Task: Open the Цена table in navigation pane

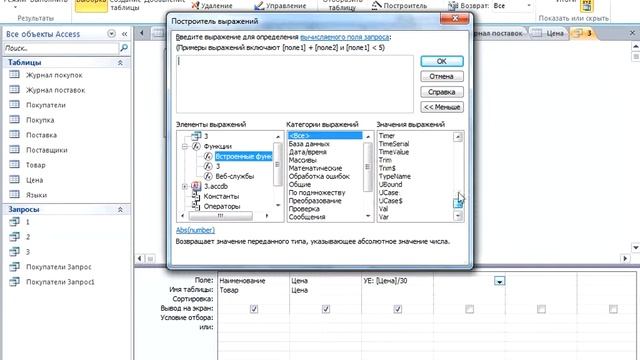Action: [x=35, y=180]
